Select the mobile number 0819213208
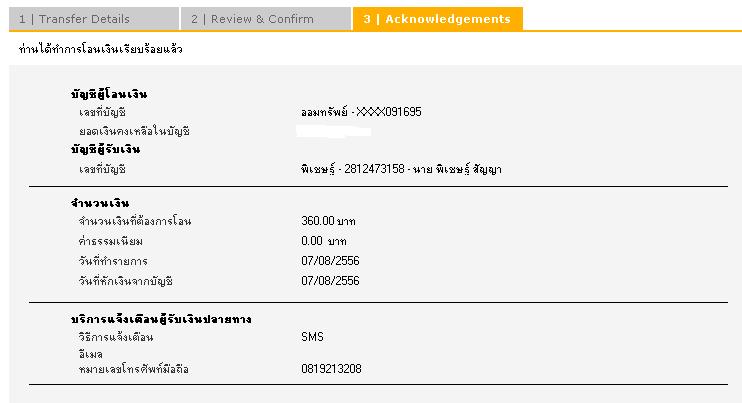The width and height of the screenshot is (742, 403). click(331, 369)
